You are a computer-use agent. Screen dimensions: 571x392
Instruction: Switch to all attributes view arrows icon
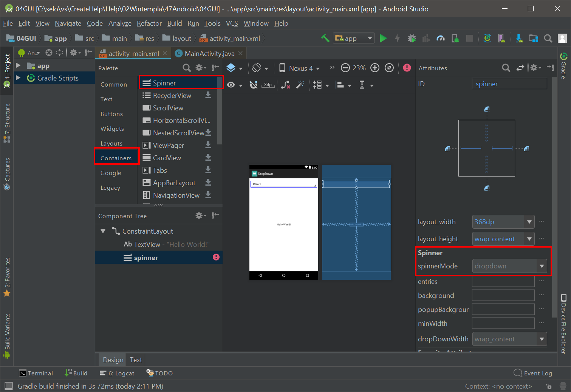pos(520,68)
